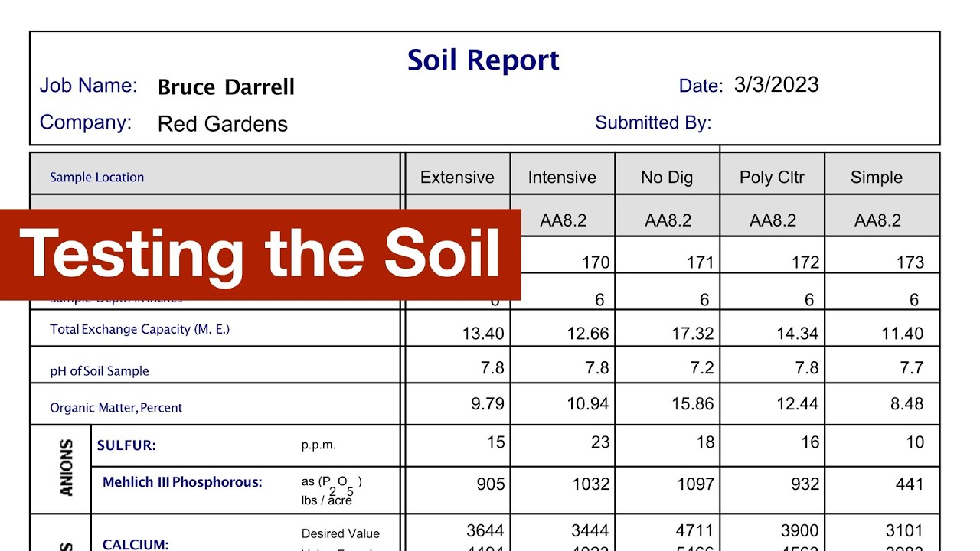The image size is (980, 551).
Task: Click the Job Name value Bruce Darrell
Action: (226, 87)
